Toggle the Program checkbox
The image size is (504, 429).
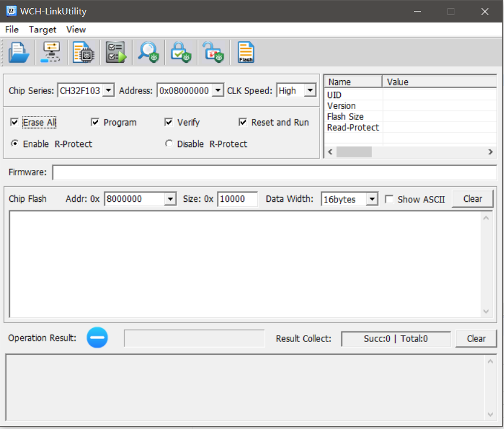tap(95, 122)
